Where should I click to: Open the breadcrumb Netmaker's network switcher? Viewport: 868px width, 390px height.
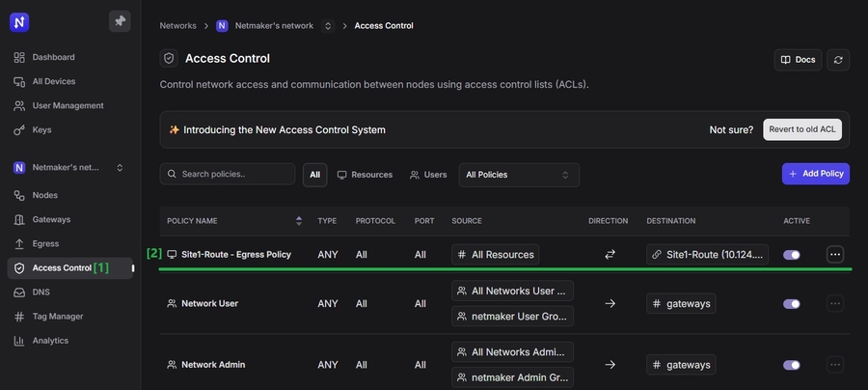[327, 26]
